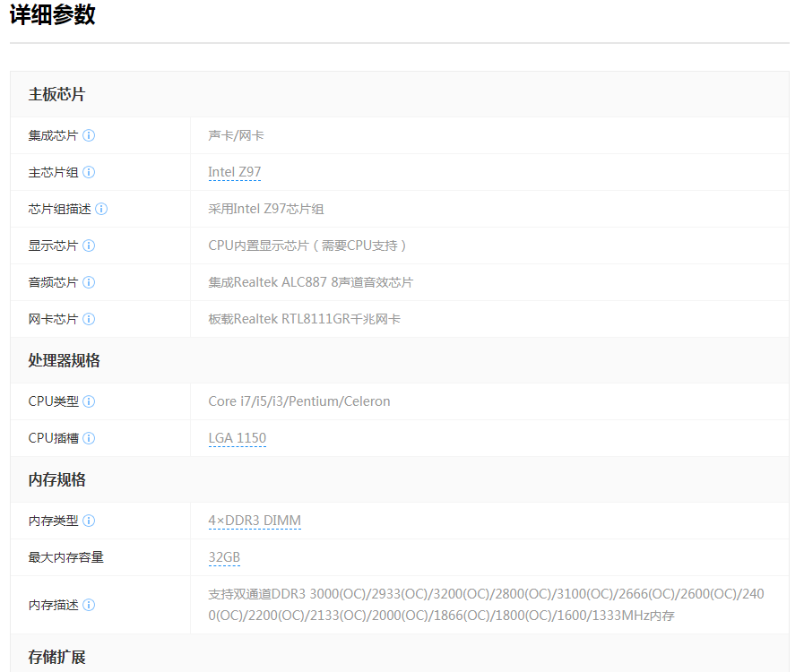
Task: Click the 存储扩展 section header
Action: tap(56, 657)
